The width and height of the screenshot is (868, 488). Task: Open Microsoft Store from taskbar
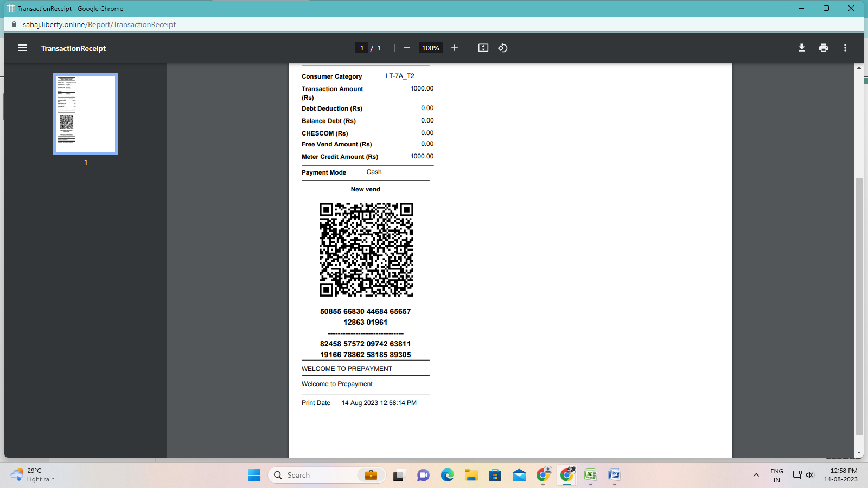(x=495, y=475)
